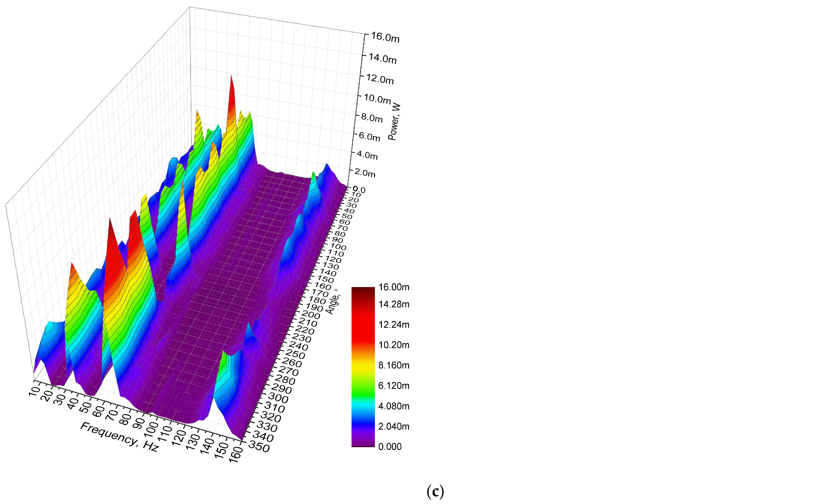
Task: Select the '350' angle axis tick label
Action: pos(259,447)
